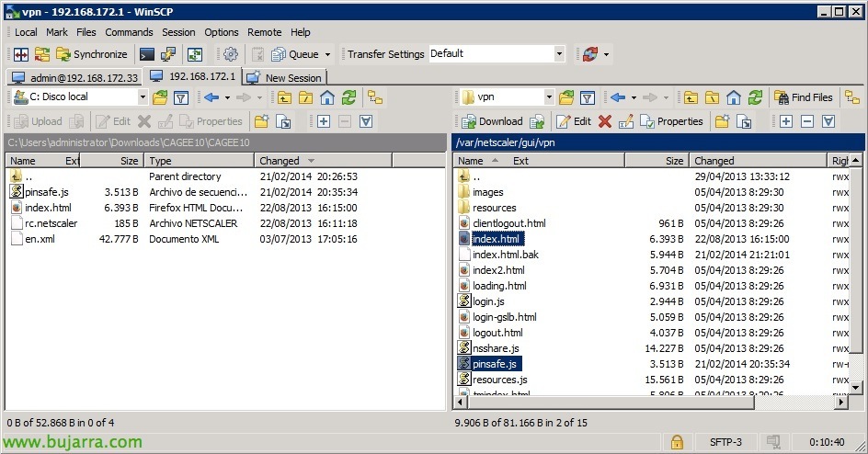Refresh the local panel

click(348, 98)
